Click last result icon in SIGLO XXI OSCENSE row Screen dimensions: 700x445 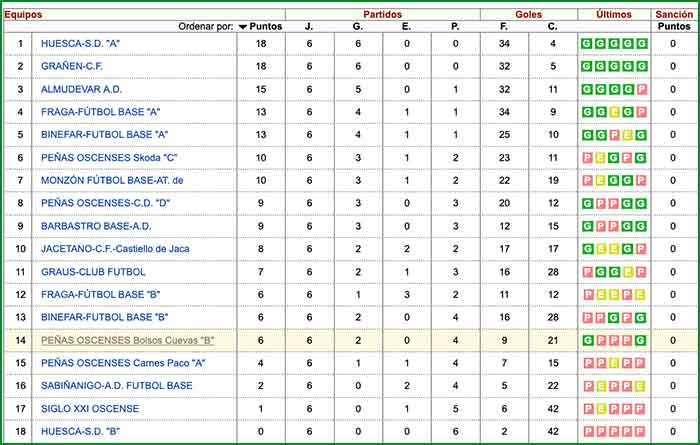coord(641,409)
